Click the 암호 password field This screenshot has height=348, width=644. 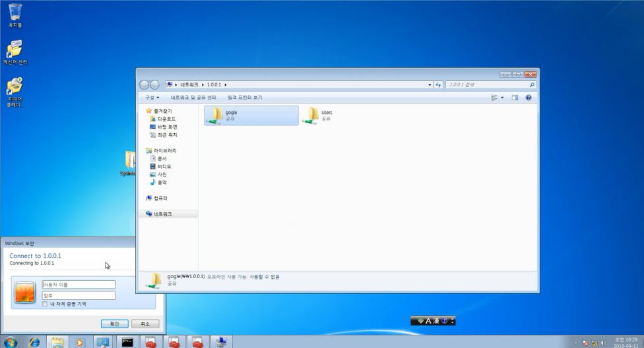tap(79, 295)
